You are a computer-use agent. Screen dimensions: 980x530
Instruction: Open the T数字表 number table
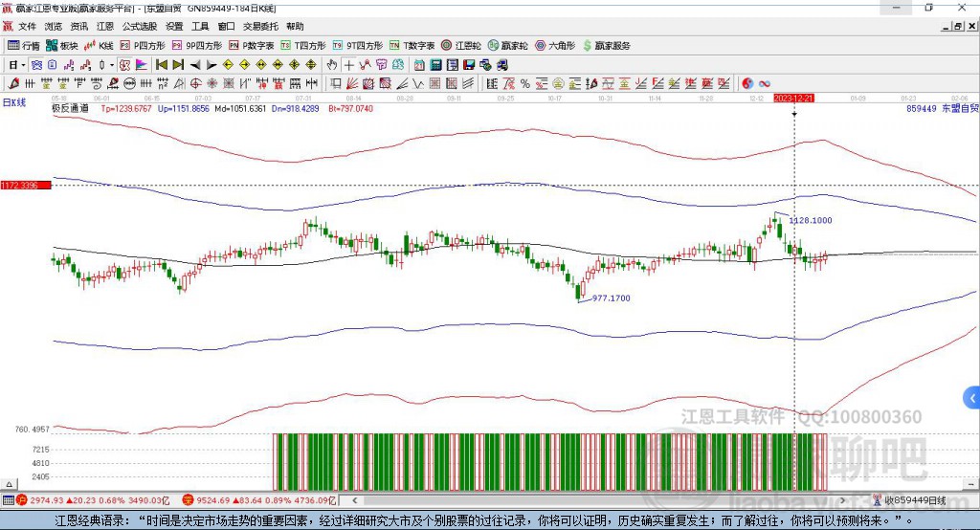412,45
